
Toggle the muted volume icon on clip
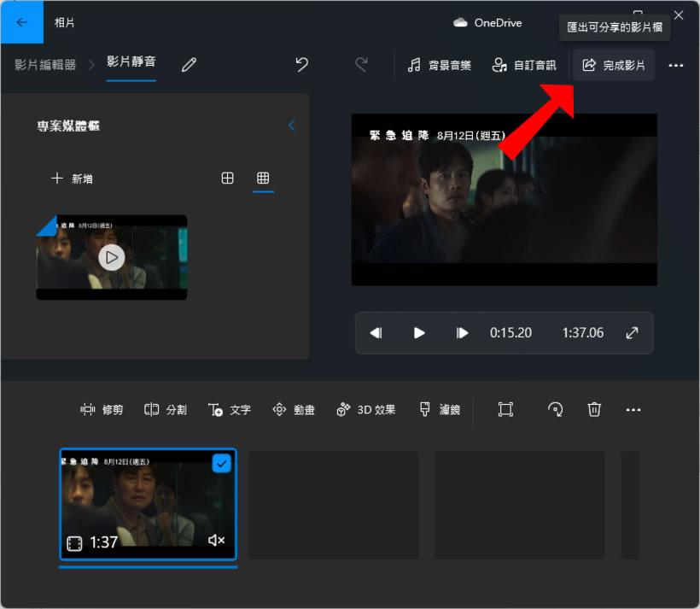(x=217, y=540)
